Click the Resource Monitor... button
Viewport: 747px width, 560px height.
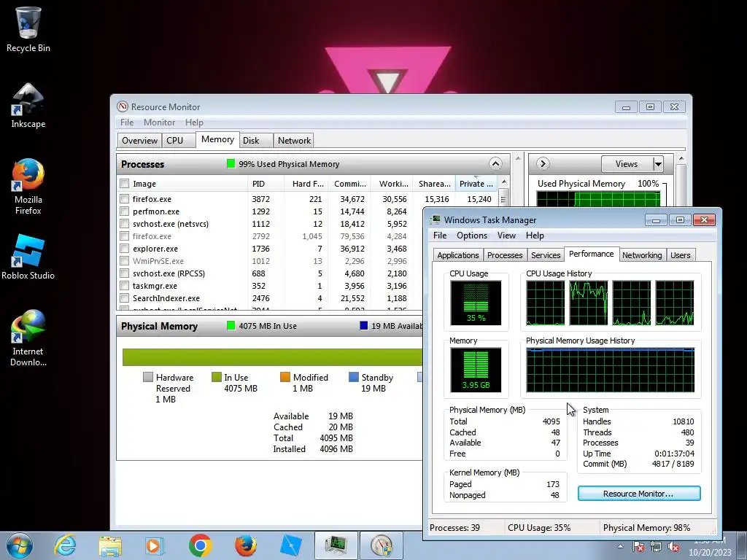click(639, 494)
